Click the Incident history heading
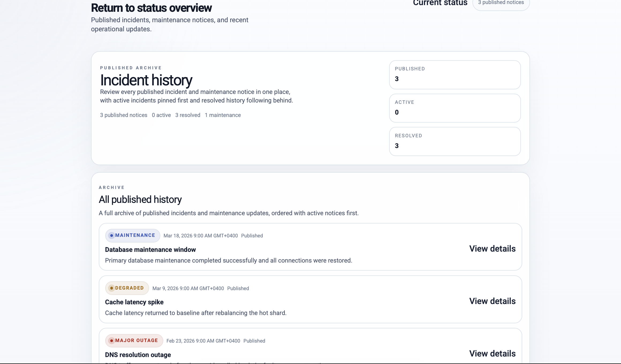Viewport: 621px width, 364px height. (x=146, y=80)
